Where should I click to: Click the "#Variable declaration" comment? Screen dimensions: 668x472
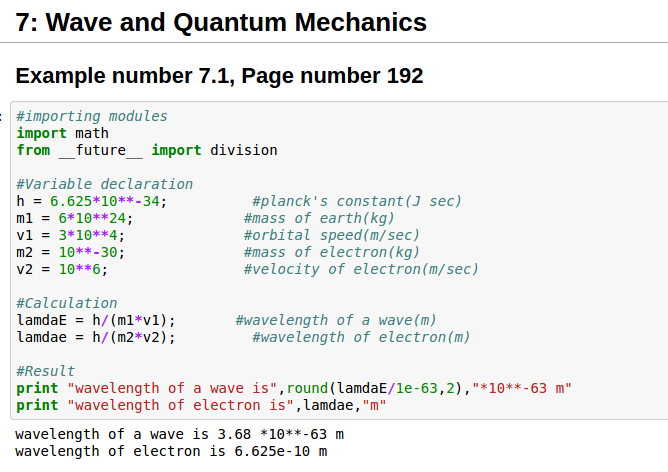[105, 184]
